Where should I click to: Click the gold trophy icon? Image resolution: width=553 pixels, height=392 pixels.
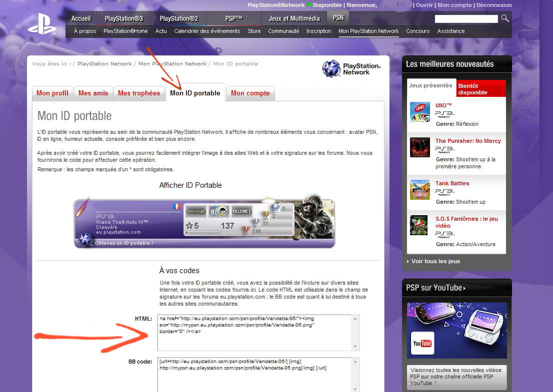[x=266, y=215]
